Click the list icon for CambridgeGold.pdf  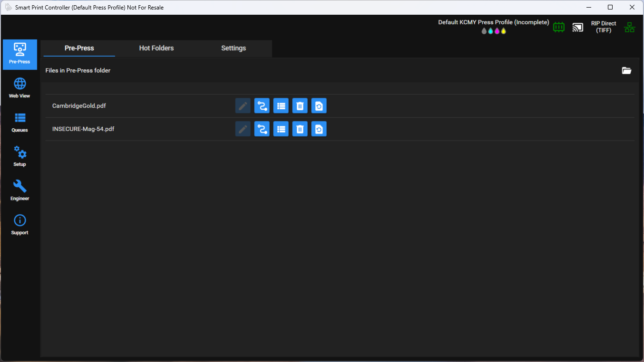(x=281, y=105)
